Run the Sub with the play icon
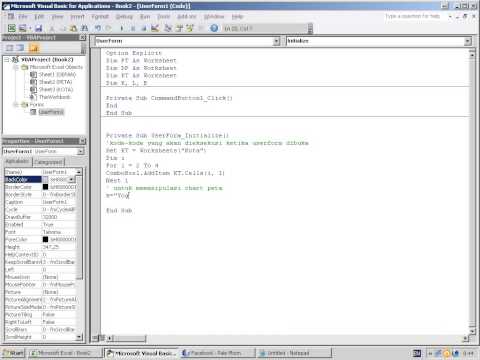Screen dimensions: 480x360 122,28
